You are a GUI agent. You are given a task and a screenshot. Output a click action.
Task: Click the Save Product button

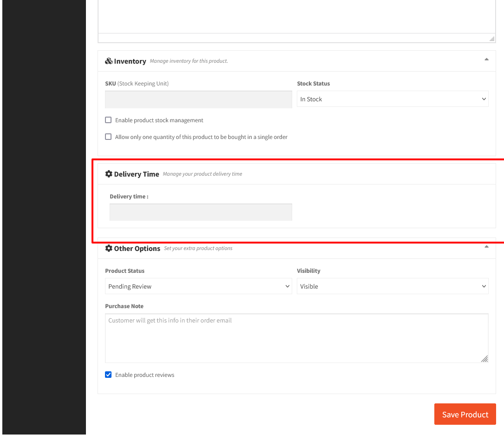pyautogui.click(x=465, y=414)
